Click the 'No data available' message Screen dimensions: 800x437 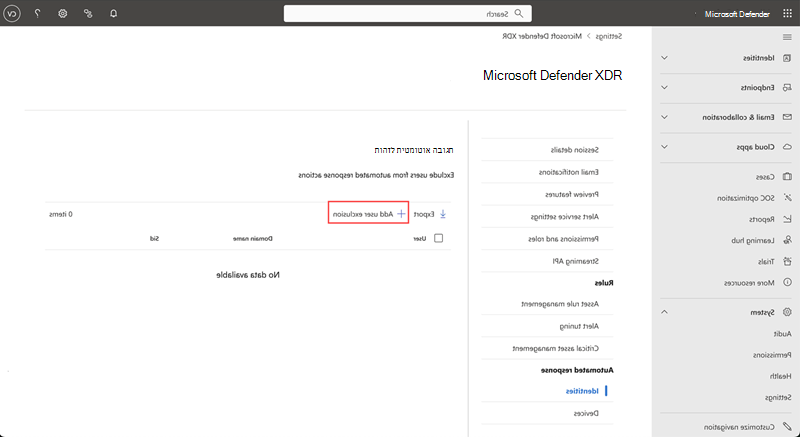pyautogui.click(x=248, y=275)
